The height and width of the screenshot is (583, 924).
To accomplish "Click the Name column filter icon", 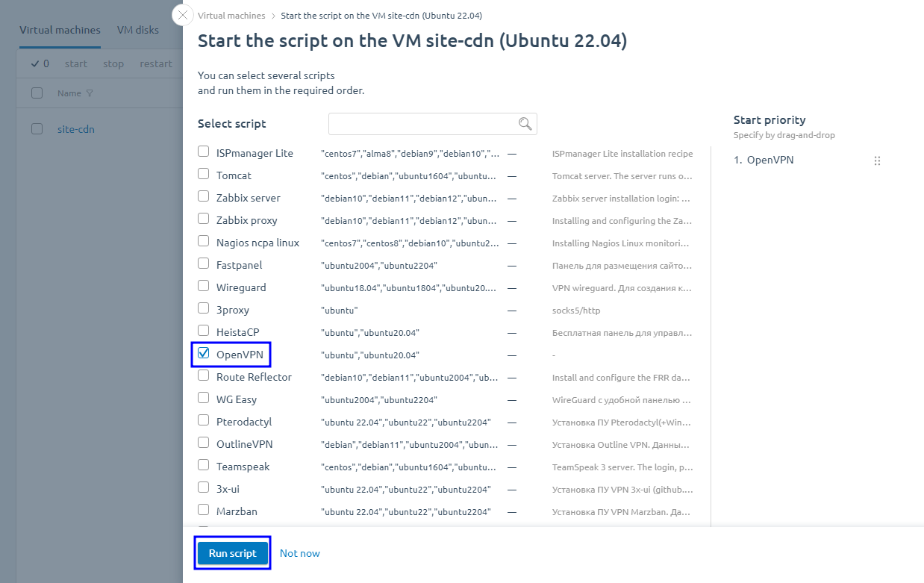I will pyautogui.click(x=90, y=94).
